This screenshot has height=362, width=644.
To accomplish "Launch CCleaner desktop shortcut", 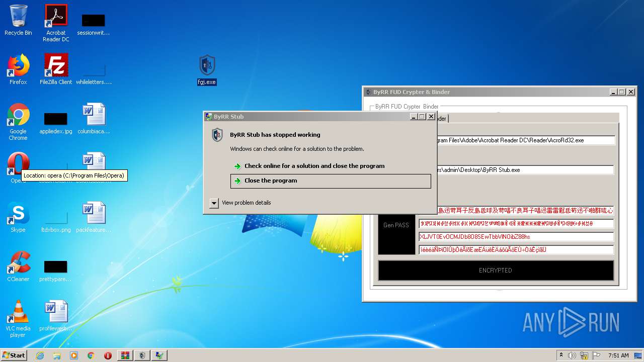I will click(18, 266).
